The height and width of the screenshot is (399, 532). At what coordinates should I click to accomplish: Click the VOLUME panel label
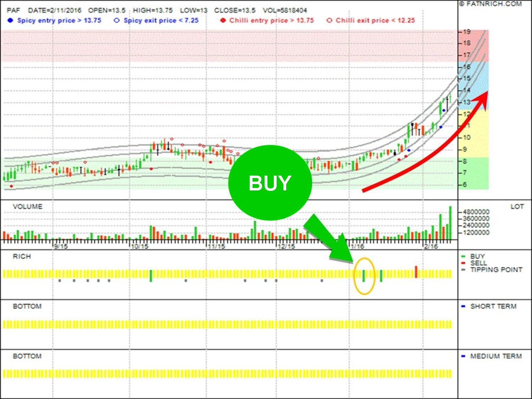[28, 206]
